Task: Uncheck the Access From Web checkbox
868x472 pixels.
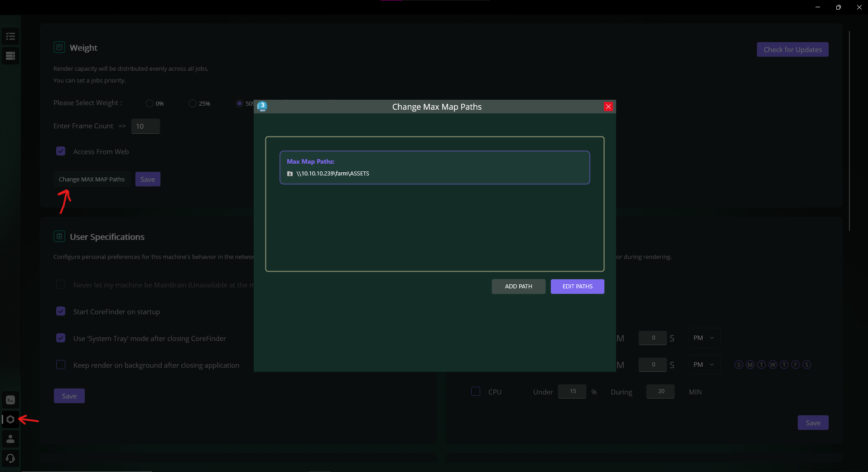Action: pos(61,151)
